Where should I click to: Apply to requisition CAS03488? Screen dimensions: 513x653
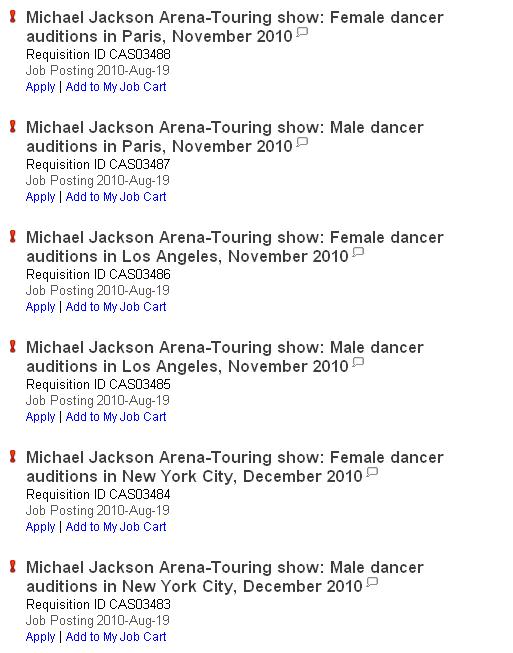click(x=40, y=87)
